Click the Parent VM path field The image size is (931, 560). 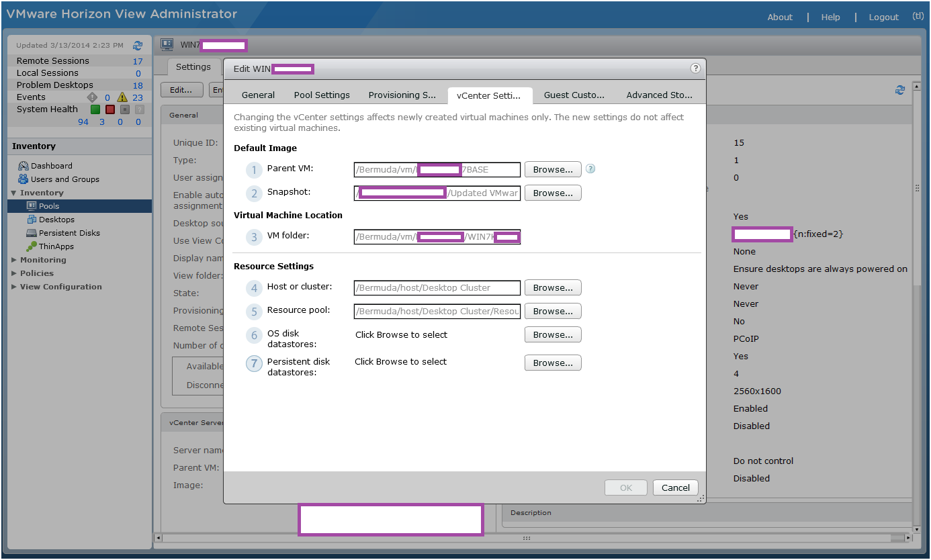coord(437,170)
